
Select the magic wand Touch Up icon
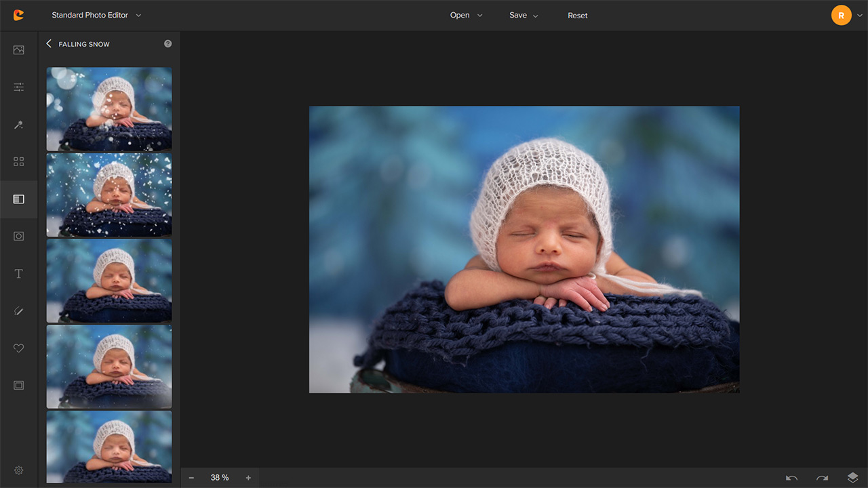(18, 125)
